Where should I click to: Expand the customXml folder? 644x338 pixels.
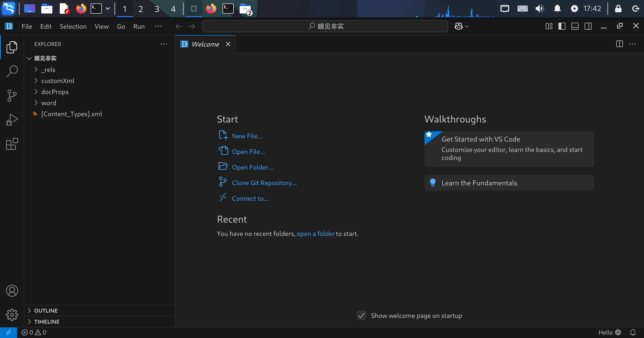(58, 81)
